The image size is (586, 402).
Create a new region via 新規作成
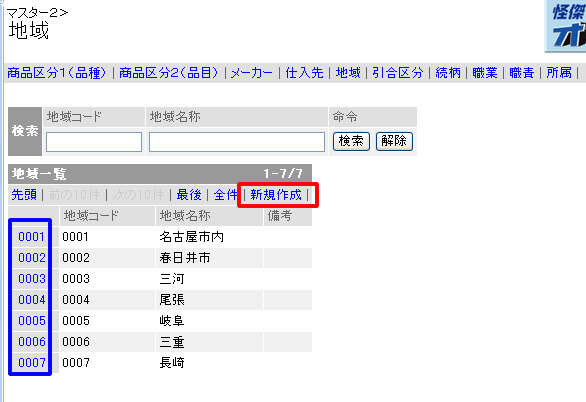(x=276, y=195)
